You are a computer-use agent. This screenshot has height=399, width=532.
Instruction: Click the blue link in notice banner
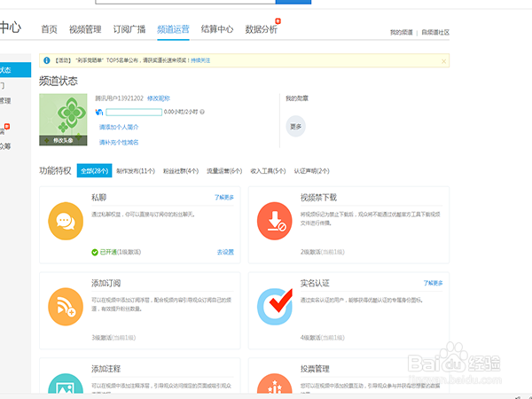click(x=200, y=60)
